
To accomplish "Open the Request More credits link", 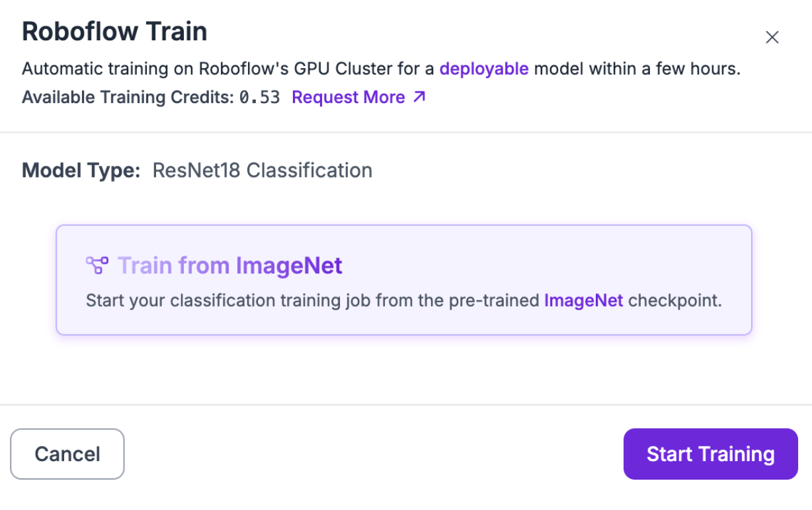I will pyautogui.click(x=348, y=97).
